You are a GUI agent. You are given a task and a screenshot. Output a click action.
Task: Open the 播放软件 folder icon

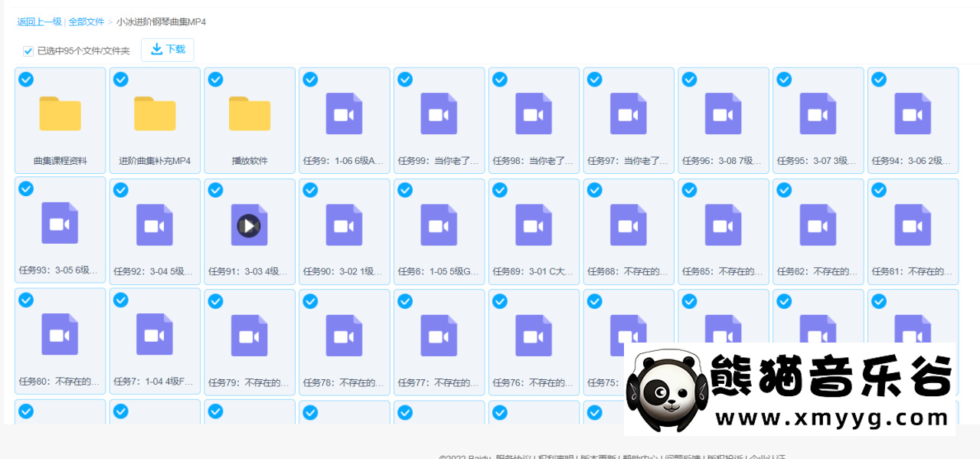click(x=250, y=113)
